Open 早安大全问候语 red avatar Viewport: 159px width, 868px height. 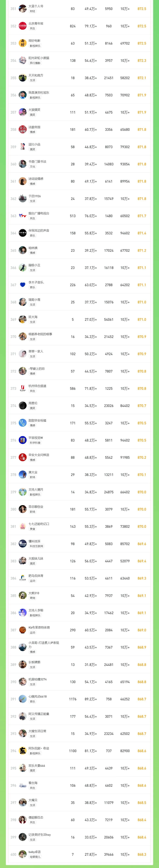23,457
